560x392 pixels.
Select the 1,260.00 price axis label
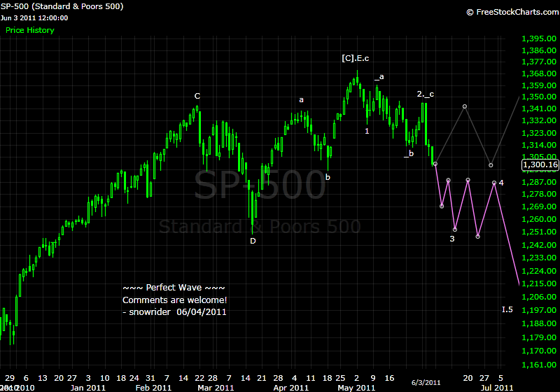(x=539, y=219)
